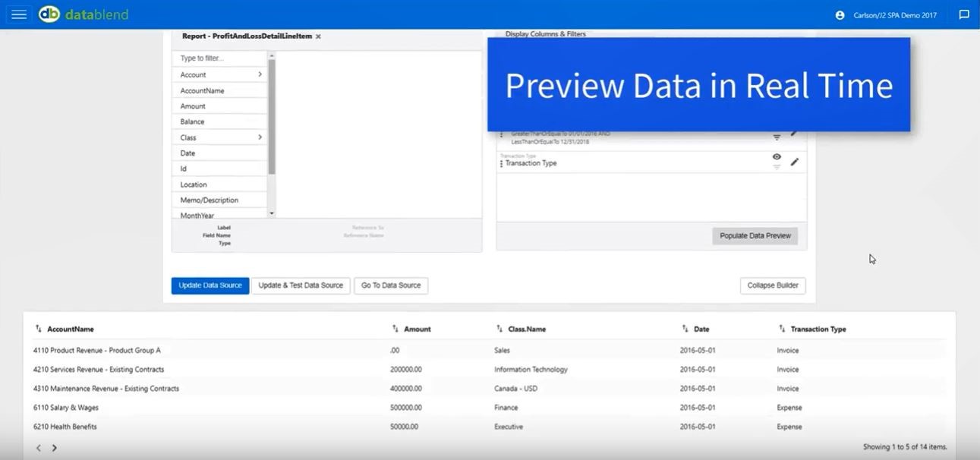Toggle visibility of the Transaction Type column
The width and height of the screenshot is (980, 460).
[776, 157]
